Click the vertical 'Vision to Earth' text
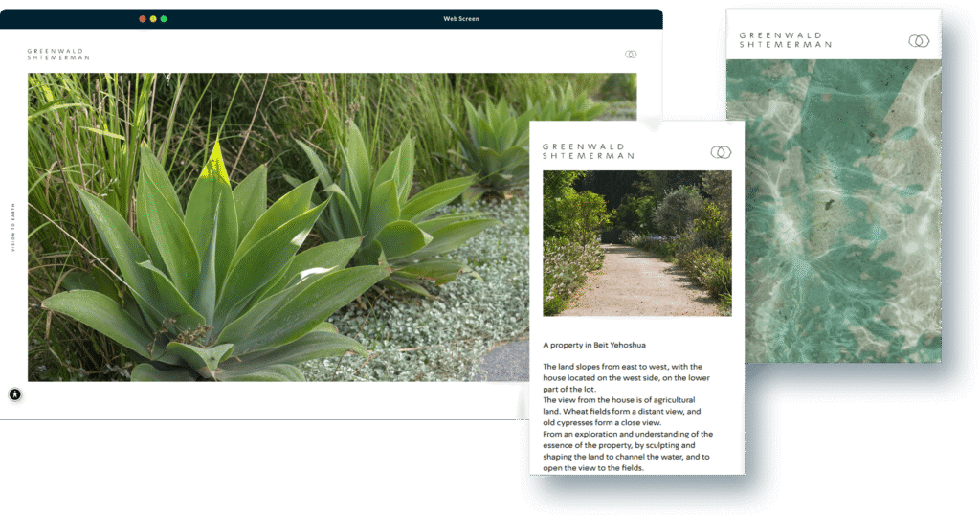Viewport: 980px width, 517px height. coord(13,233)
